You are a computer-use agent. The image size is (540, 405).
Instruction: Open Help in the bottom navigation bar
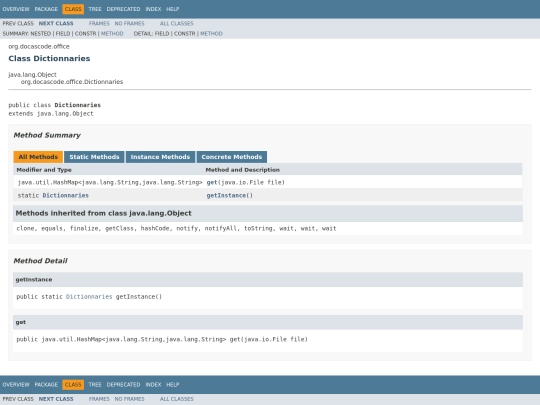tap(173, 385)
